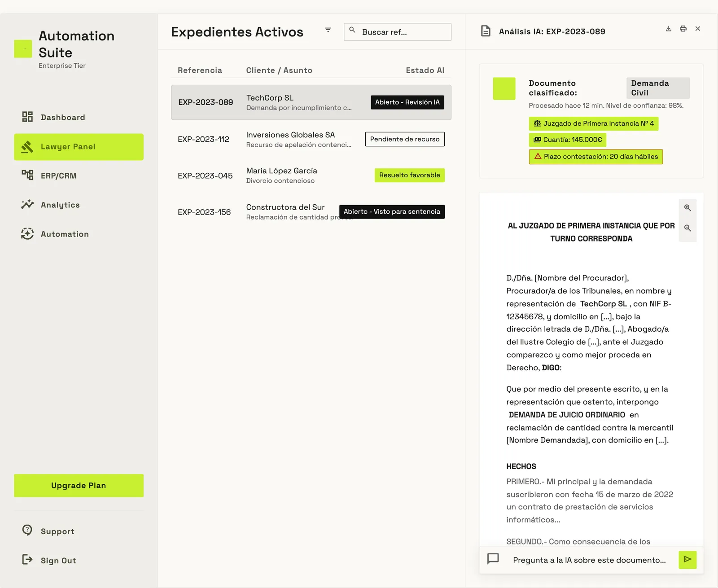The image size is (718, 588).
Task: Click the Expedientes Activos heading
Action: 237,32
